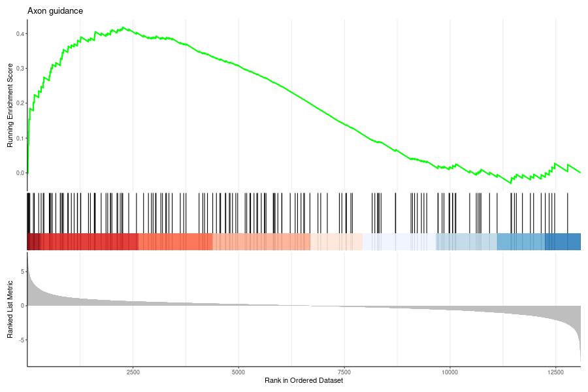588x392 pixels.
Task: Click the 0.1 tick on the enrichment axis
Action: (x=20, y=138)
